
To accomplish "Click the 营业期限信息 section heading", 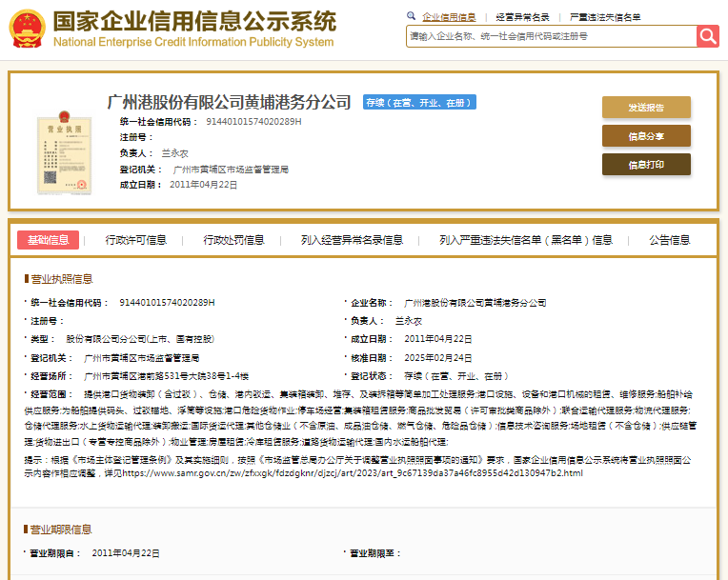I will 61,530.
